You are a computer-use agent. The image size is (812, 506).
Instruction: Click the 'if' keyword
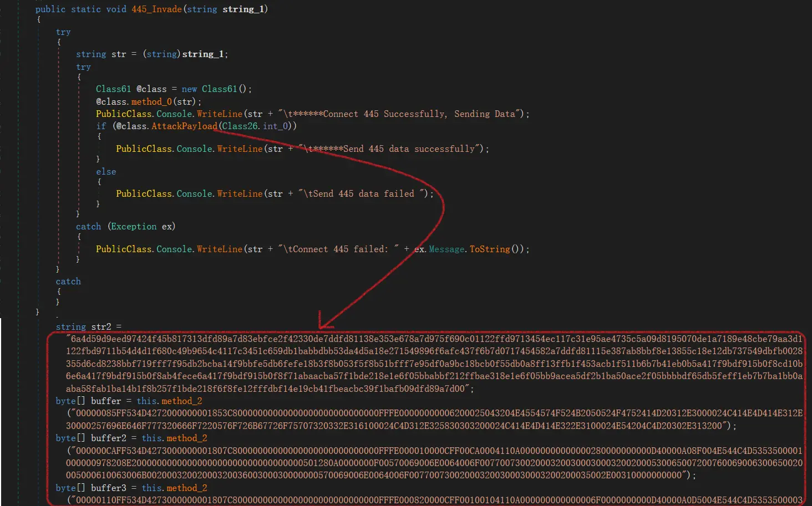[x=101, y=126]
